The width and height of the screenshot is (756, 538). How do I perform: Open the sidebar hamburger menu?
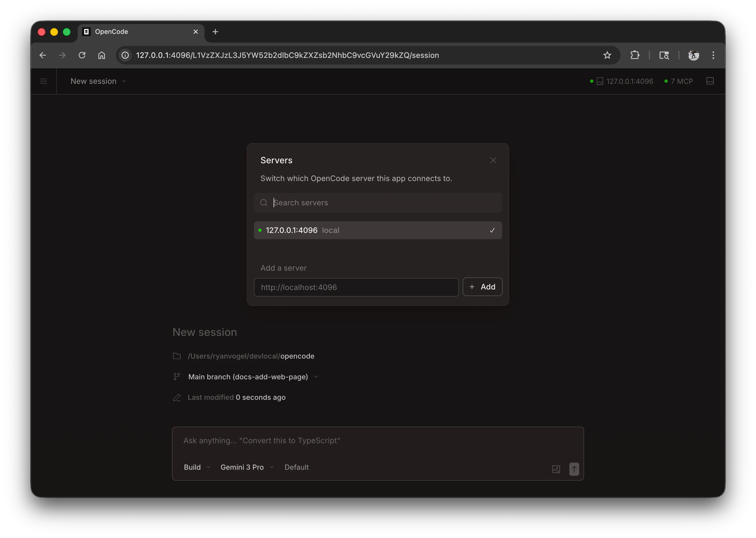pos(43,81)
